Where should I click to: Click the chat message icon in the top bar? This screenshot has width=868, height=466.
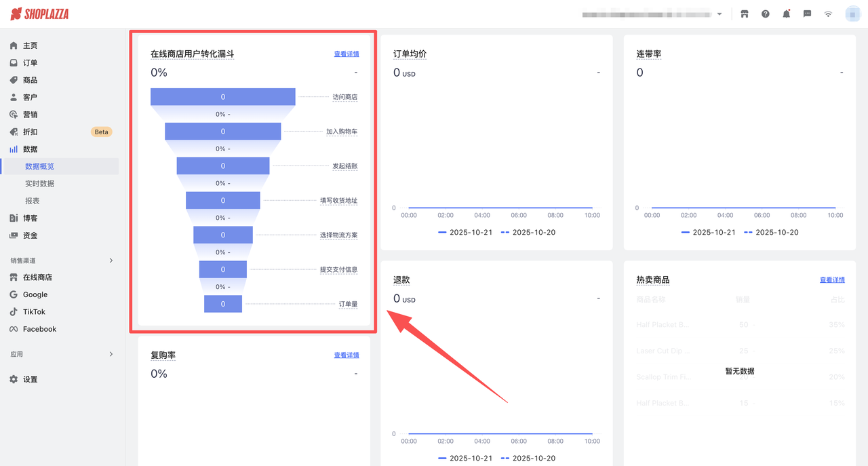pos(807,13)
